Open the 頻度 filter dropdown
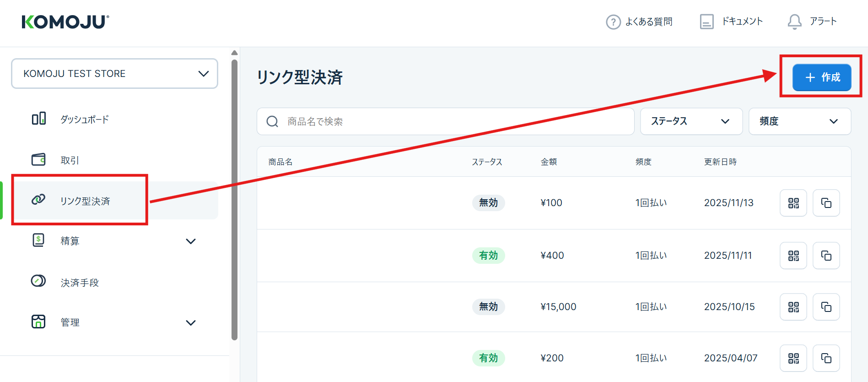This screenshot has width=868, height=382. (x=799, y=121)
